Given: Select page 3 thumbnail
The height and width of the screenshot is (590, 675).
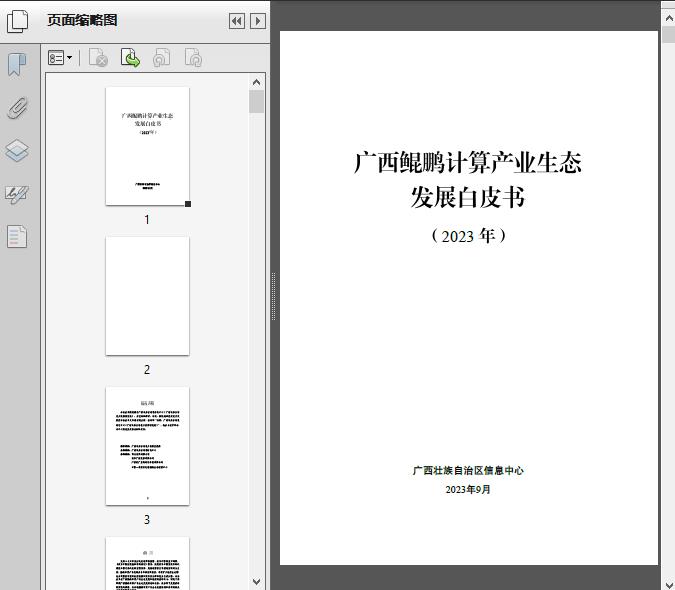Looking at the screenshot, I should coord(147,446).
